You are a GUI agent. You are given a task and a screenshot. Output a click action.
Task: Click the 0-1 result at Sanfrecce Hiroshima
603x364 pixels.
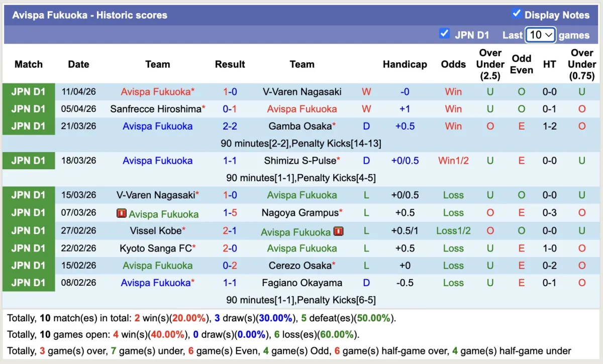(x=230, y=109)
